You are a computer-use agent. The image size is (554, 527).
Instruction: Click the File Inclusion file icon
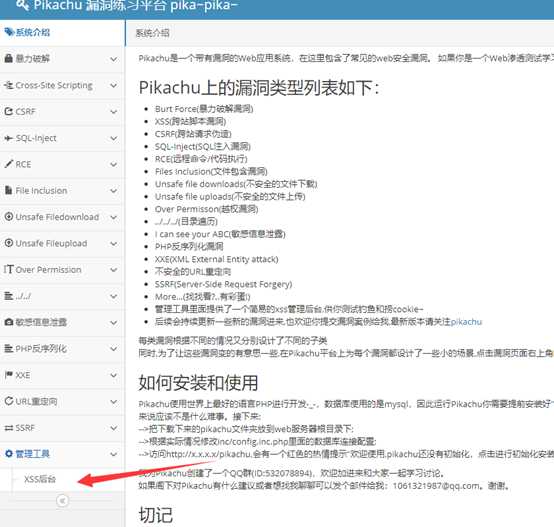point(8,190)
